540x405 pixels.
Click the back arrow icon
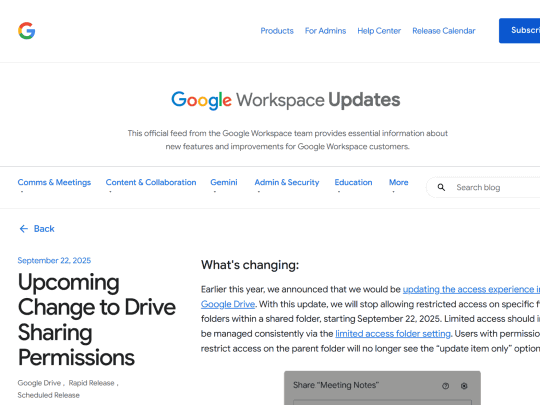point(23,229)
